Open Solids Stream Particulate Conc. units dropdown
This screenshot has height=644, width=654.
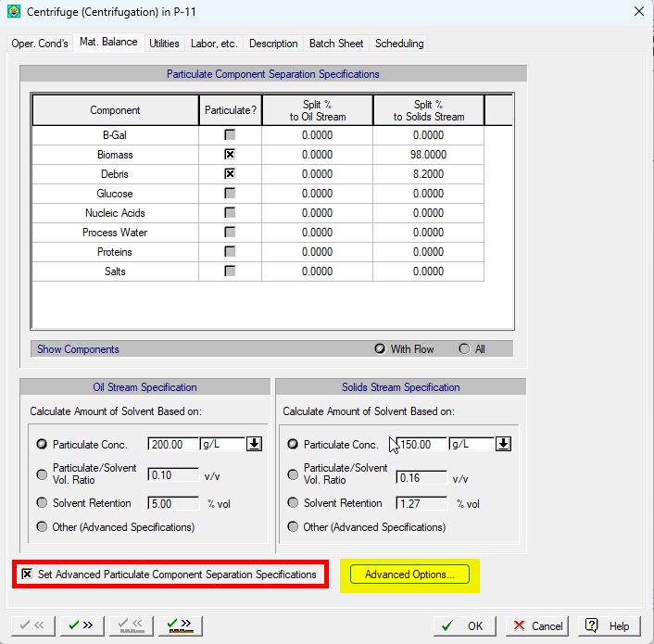coord(503,444)
